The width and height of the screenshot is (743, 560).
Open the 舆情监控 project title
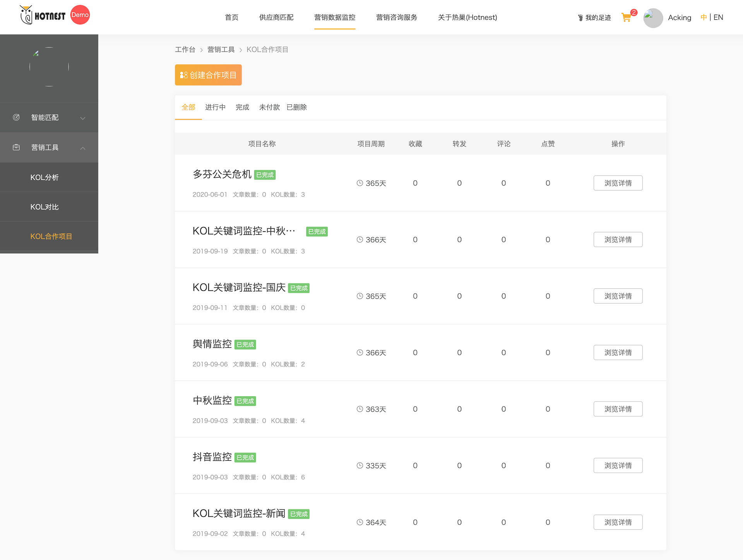click(x=212, y=344)
